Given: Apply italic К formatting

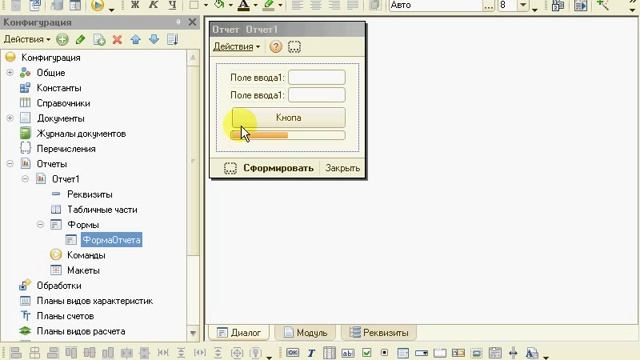Looking at the screenshot, I should click(x=153, y=5).
